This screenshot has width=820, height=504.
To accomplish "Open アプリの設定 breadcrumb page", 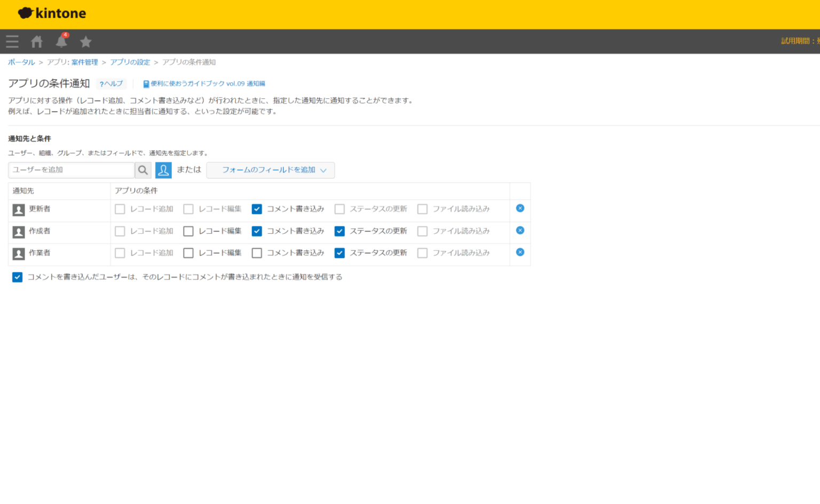I will click(x=130, y=62).
